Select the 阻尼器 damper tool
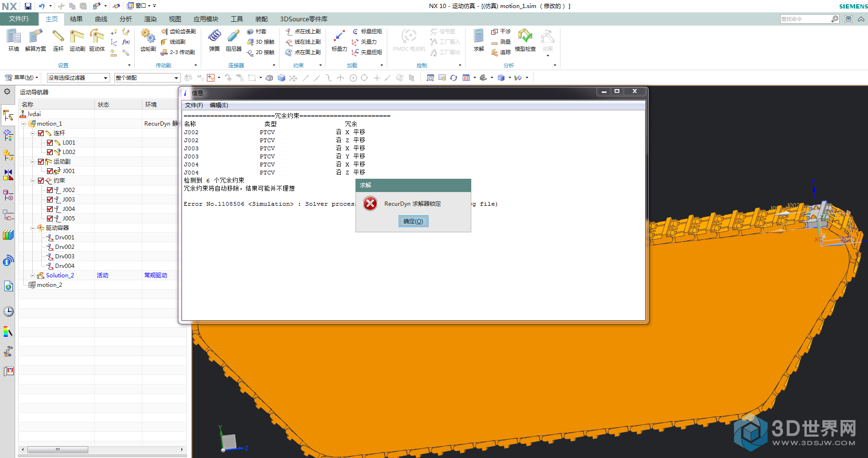Screen dimensions: 868x458 (x=233, y=40)
